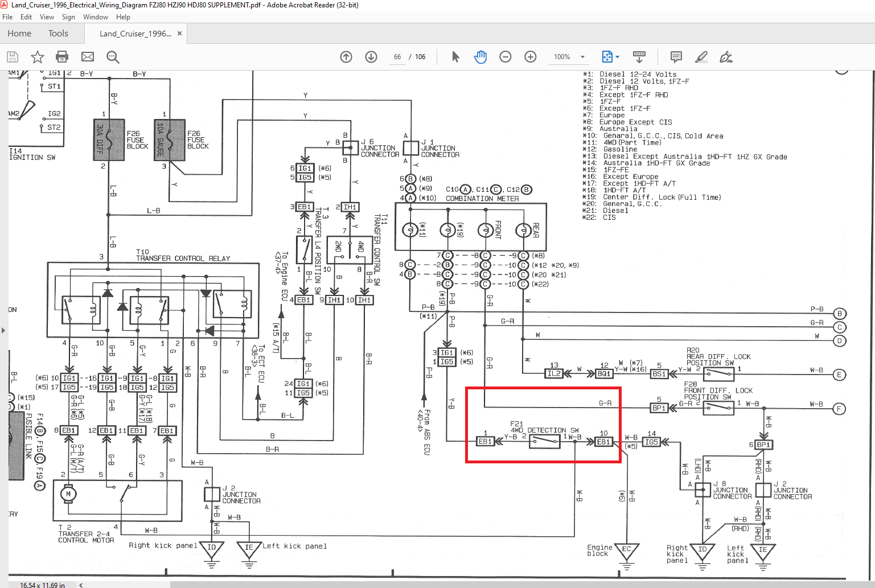The image size is (875, 588).
Task: Click the T10 Transfer Control Relay label
Action: [183, 255]
